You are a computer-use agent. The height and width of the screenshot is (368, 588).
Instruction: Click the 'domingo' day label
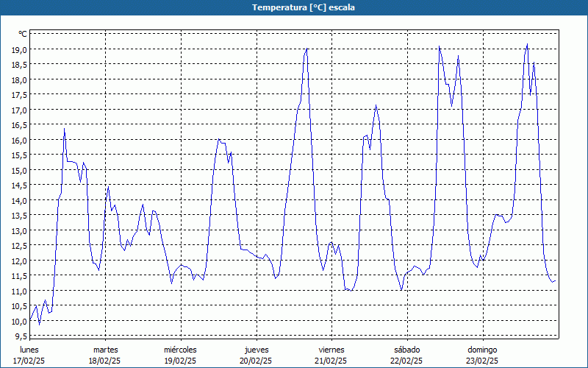(482, 350)
